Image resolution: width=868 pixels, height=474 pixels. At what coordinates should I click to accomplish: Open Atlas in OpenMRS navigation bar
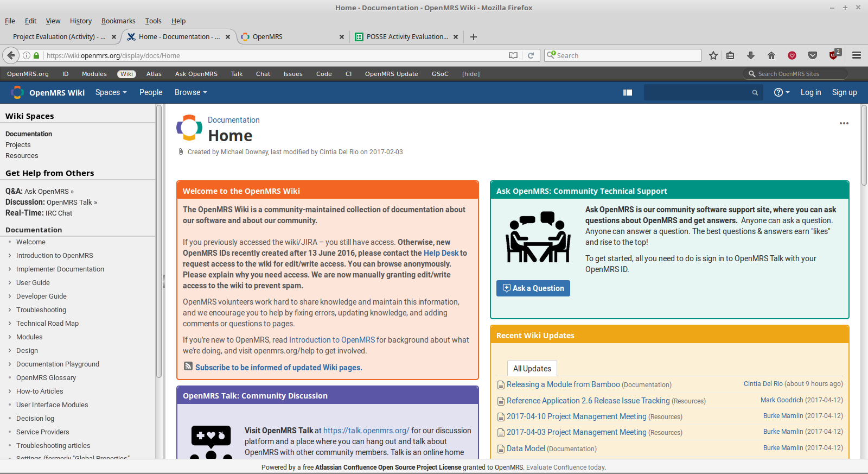point(154,74)
